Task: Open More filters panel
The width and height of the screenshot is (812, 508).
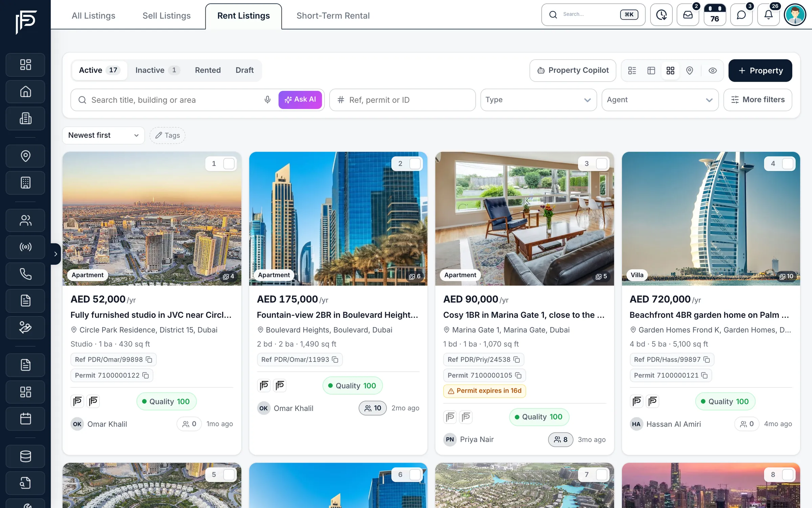Action: click(758, 100)
